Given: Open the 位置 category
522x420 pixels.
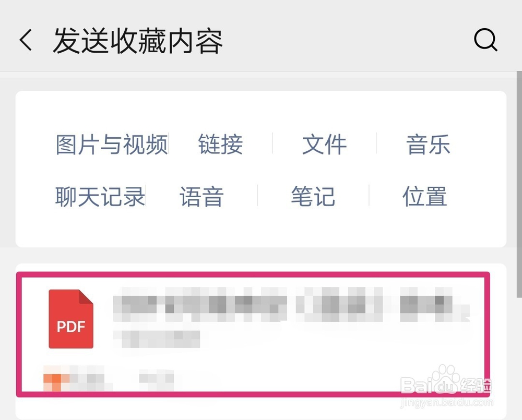Looking at the screenshot, I should [x=425, y=196].
